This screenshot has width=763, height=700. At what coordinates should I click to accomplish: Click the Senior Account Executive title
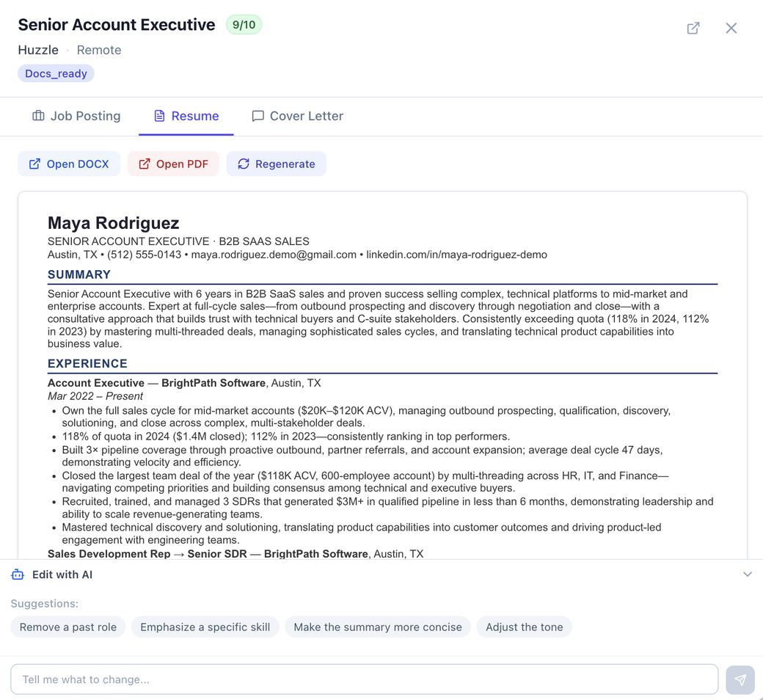[x=117, y=25]
